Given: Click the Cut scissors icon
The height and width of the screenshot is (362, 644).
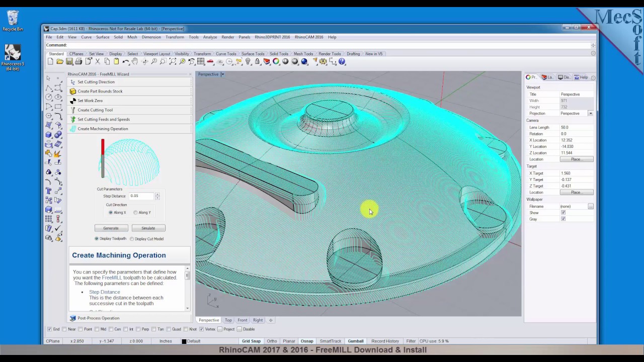Looking at the screenshot, I should tap(98, 61).
